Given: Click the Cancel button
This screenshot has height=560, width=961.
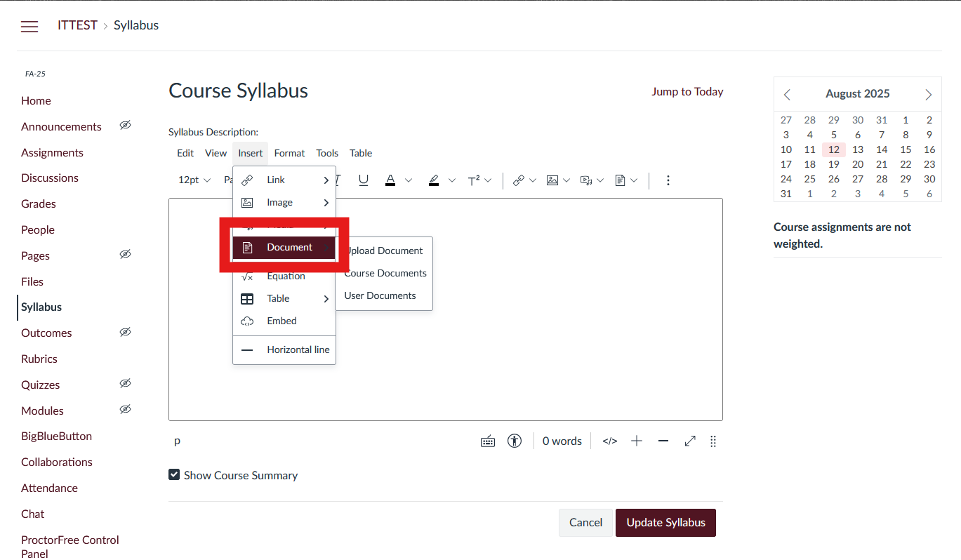Looking at the screenshot, I should [x=585, y=523].
